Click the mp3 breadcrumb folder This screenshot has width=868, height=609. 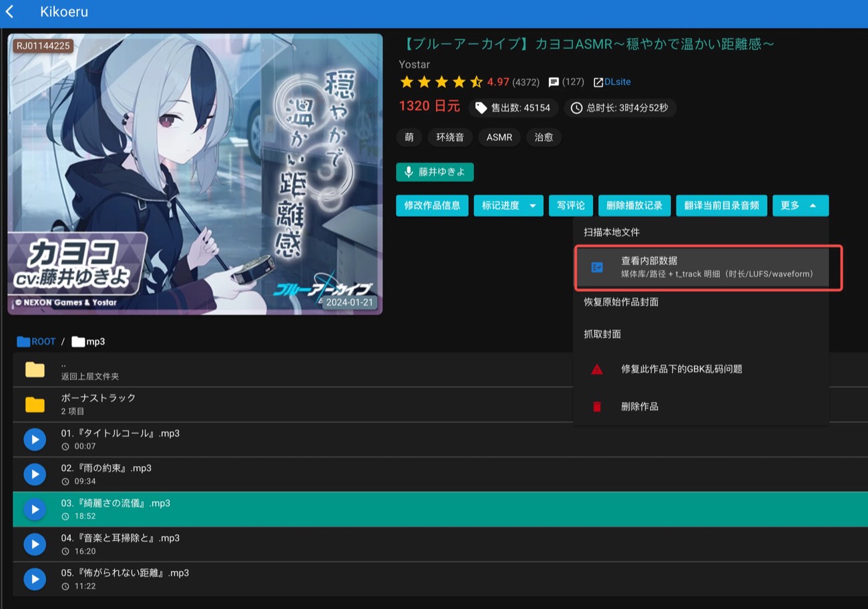pyautogui.click(x=88, y=341)
